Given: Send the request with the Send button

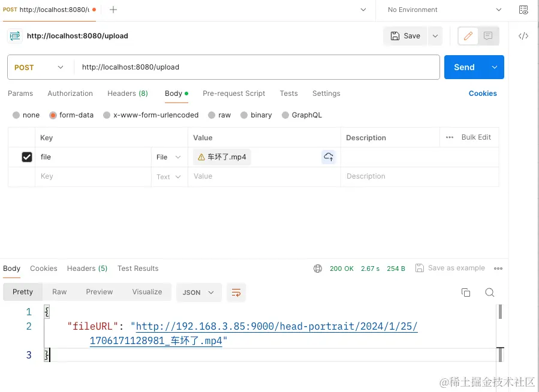Looking at the screenshot, I should 465,67.
